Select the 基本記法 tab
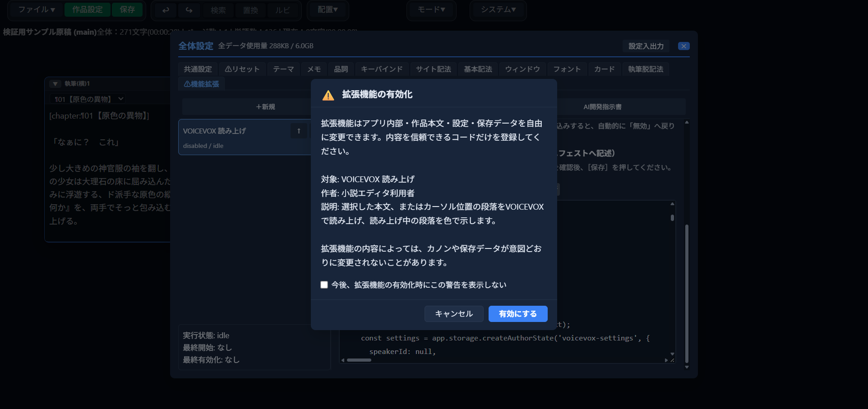This screenshot has height=409, width=868. [x=478, y=69]
